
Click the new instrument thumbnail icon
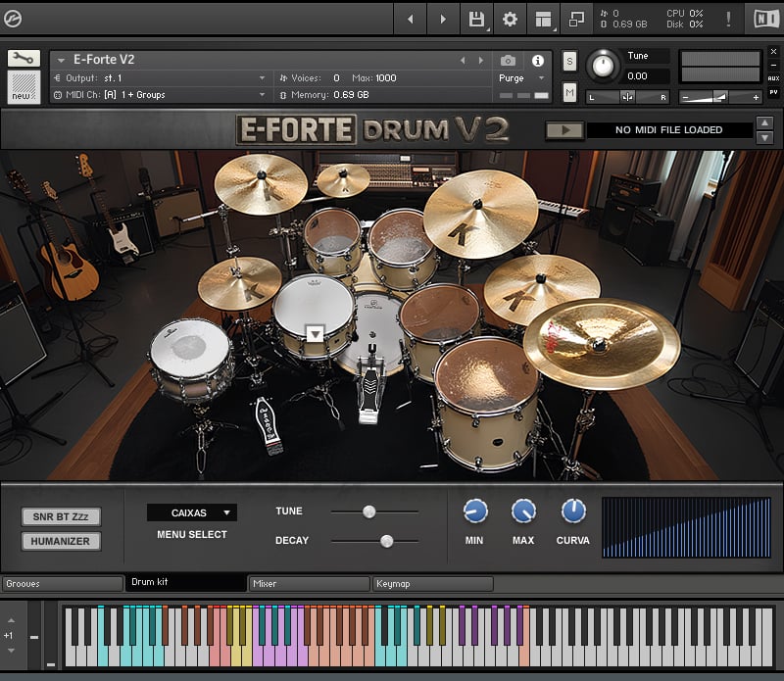click(x=24, y=86)
